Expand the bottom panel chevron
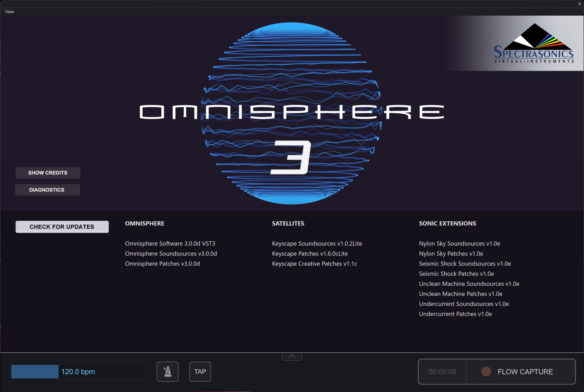The image size is (584, 392). (x=292, y=356)
